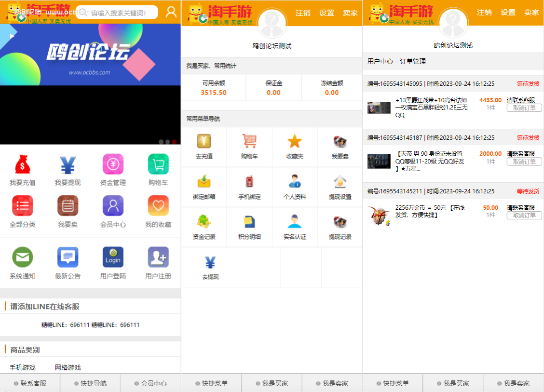Open 我的收藏 heart icon

point(158,206)
